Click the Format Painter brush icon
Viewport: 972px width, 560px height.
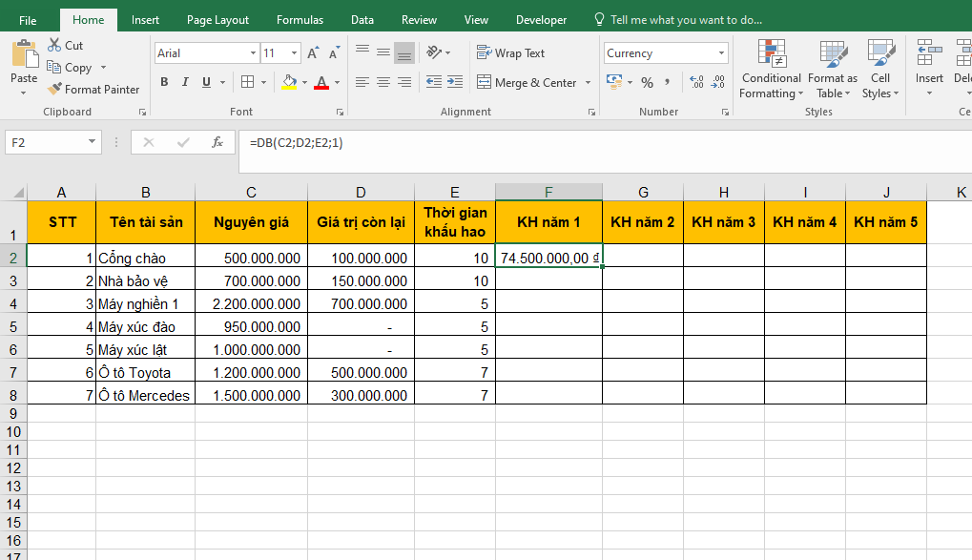[55, 90]
